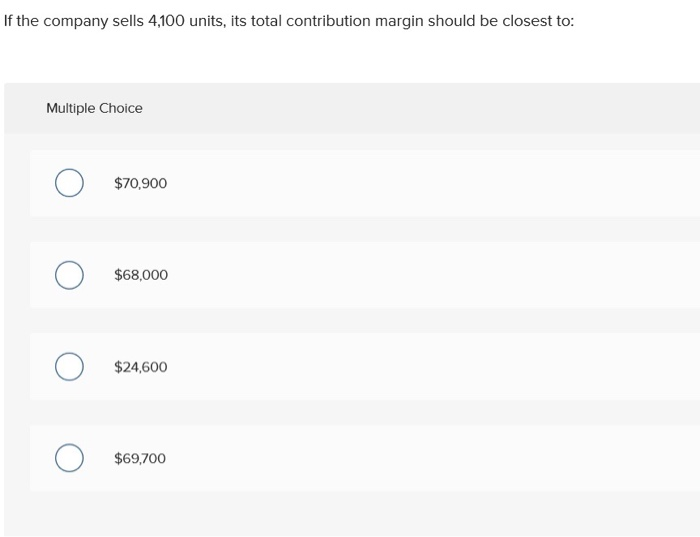Choose the $68,000 radio option
700x537 pixels.
pyautogui.click(x=69, y=275)
